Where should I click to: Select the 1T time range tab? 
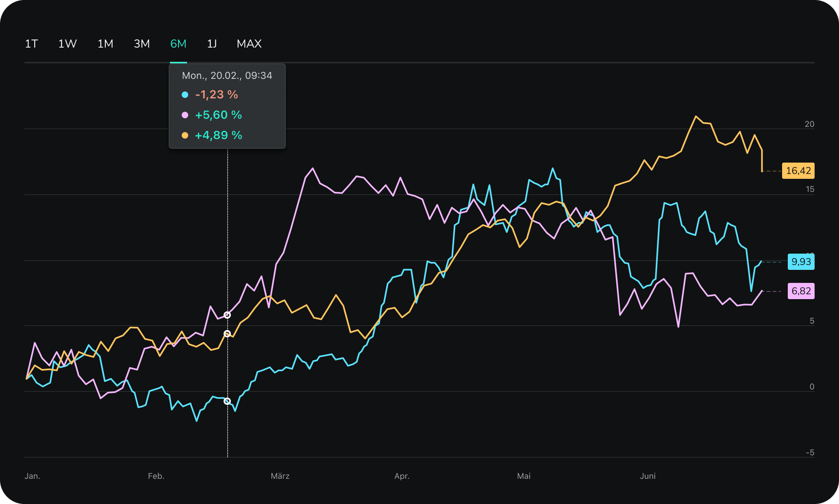(31, 44)
